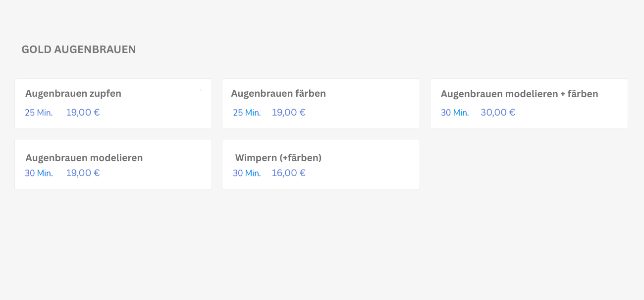This screenshot has width=644, height=300.
Task: Click blank space right of Augenbrauen färben price
Action: click(362, 113)
